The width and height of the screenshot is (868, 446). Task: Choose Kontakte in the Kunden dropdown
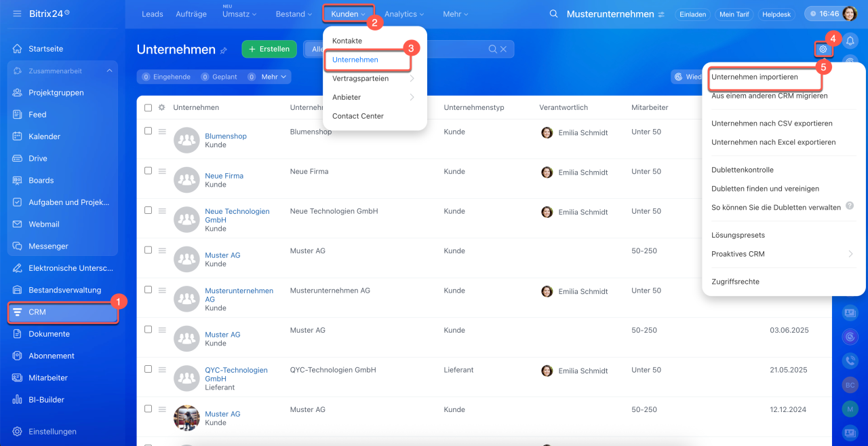tap(347, 41)
